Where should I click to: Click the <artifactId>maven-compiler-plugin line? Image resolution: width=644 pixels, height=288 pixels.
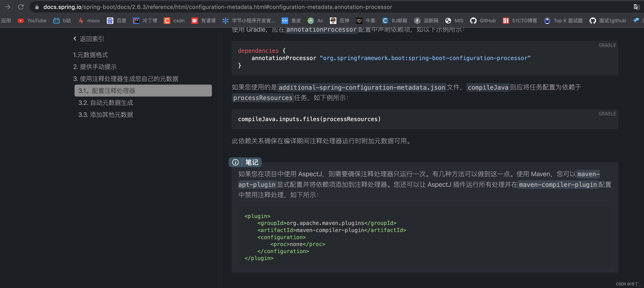[x=332, y=230]
